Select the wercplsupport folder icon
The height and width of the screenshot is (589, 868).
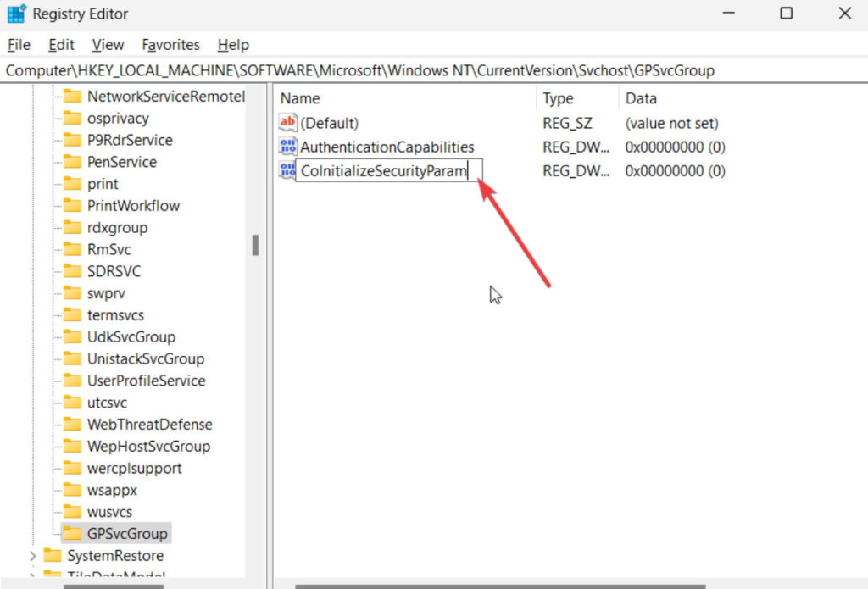click(x=72, y=468)
